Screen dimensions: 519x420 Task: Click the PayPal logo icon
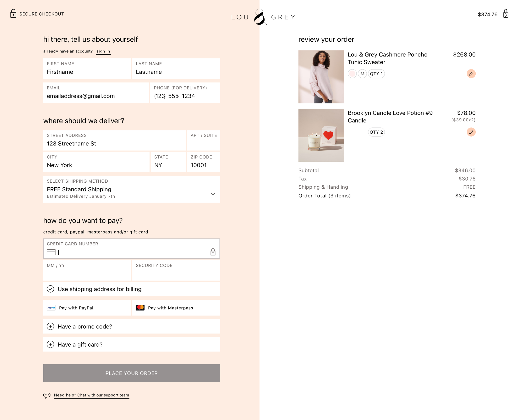[x=51, y=308]
